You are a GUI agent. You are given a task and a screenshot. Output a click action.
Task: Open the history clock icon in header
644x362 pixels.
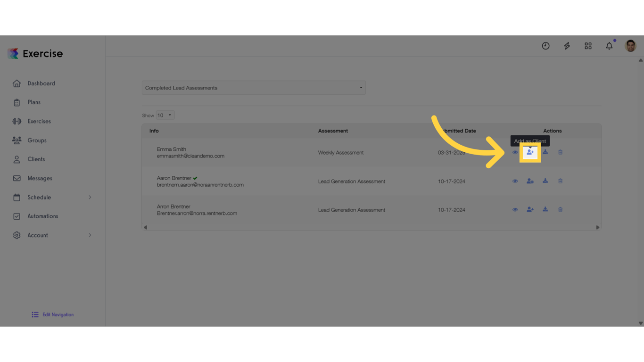tap(545, 46)
